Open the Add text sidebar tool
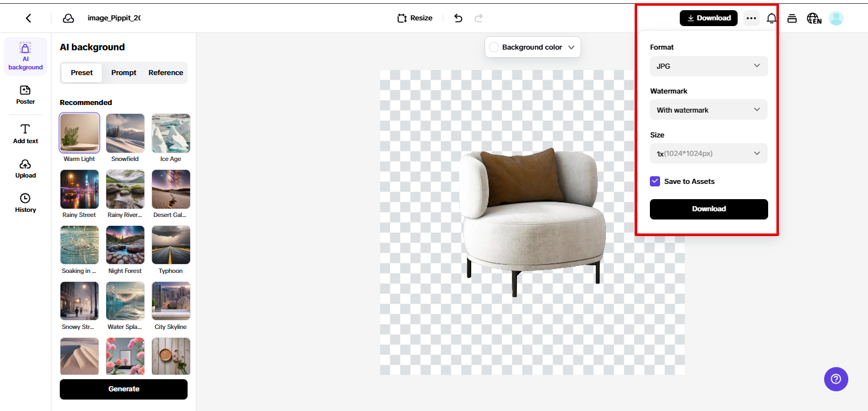The width and height of the screenshot is (868, 411). [x=25, y=134]
